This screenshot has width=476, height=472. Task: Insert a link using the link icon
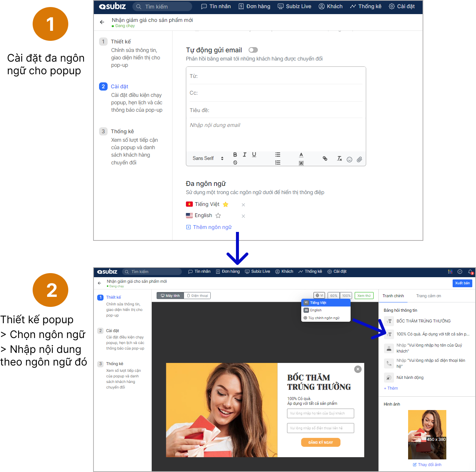325,158
